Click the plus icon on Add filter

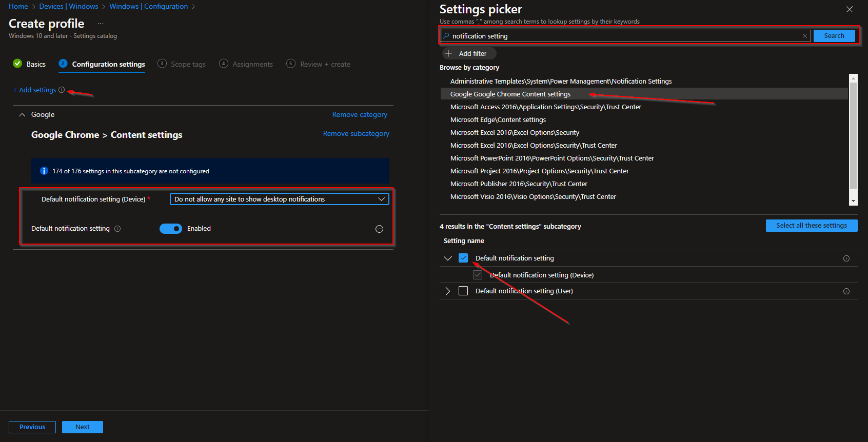click(x=448, y=53)
